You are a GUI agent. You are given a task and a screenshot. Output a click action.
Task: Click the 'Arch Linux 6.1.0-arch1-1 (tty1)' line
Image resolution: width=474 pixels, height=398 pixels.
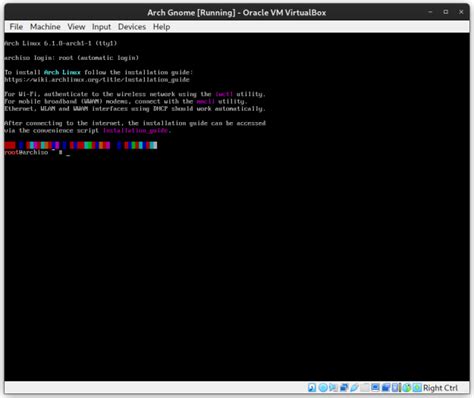pyautogui.click(x=61, y=43)
